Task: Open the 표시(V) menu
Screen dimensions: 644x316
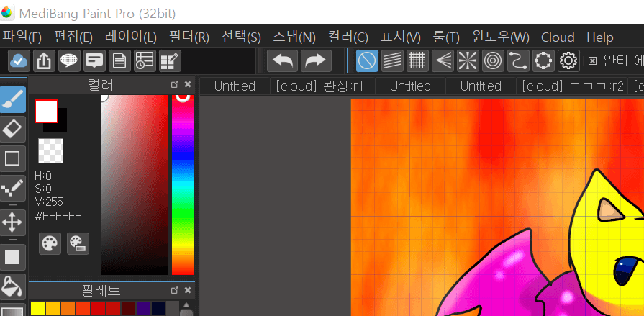Action: 401,37
